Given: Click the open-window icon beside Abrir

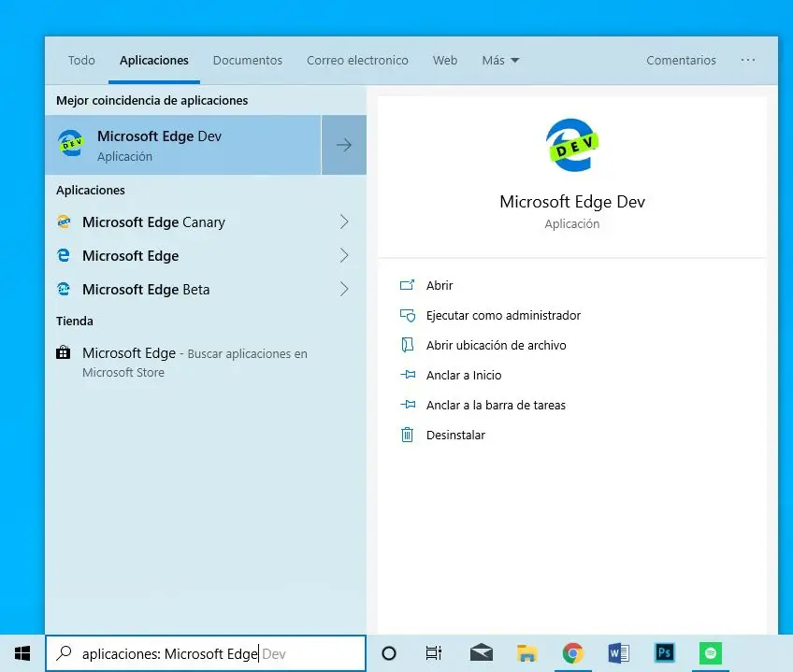Looking at the screenshot, I should (x=407, y=285).
